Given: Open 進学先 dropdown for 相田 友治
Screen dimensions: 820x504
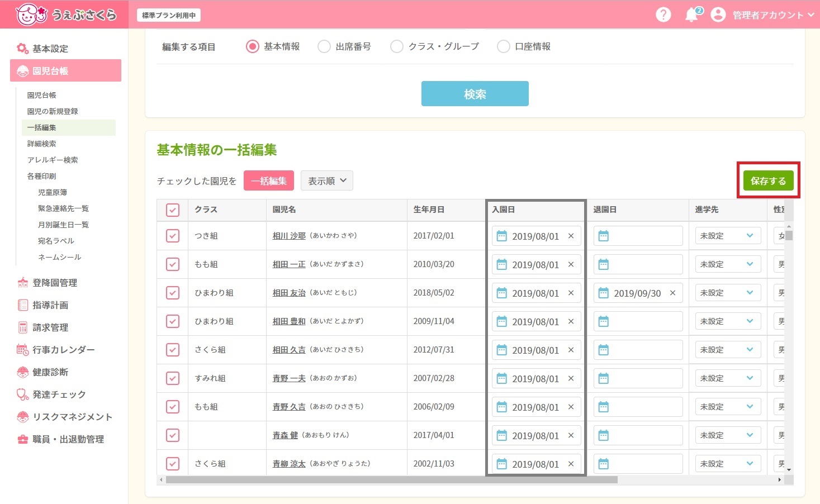Looking at the screenshot, I should coord(728,293).
